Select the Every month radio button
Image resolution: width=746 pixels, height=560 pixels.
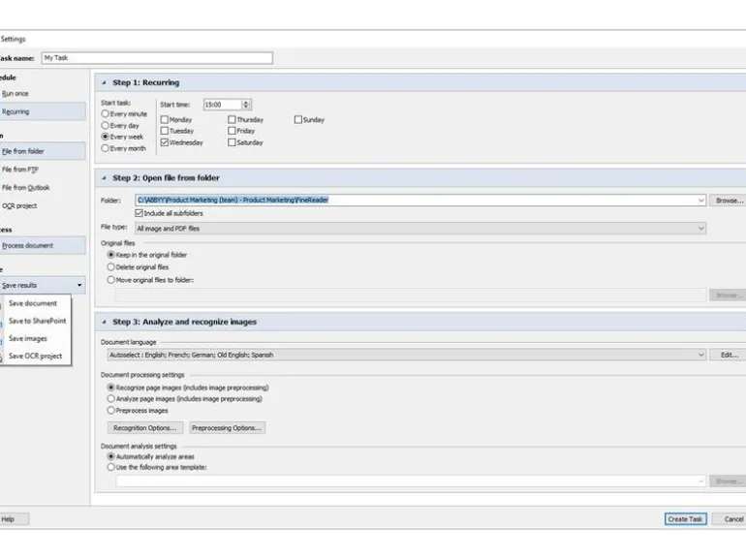106,148
